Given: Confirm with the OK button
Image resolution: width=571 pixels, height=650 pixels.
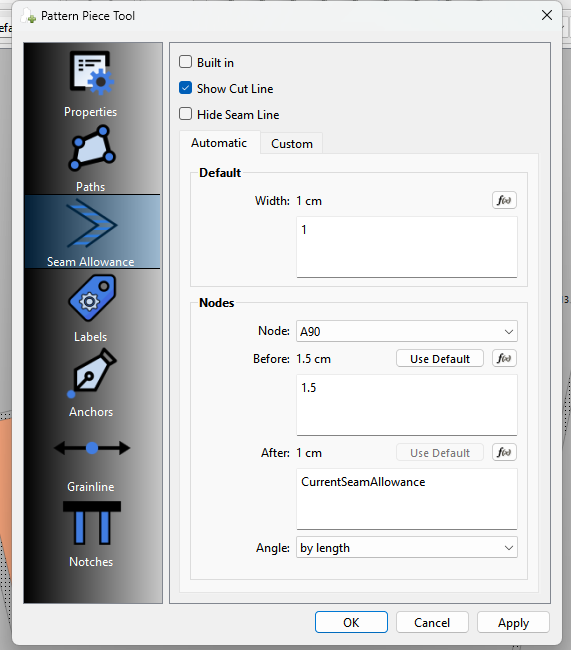Looking at the screenshot, I should click(x=351, y=622).
